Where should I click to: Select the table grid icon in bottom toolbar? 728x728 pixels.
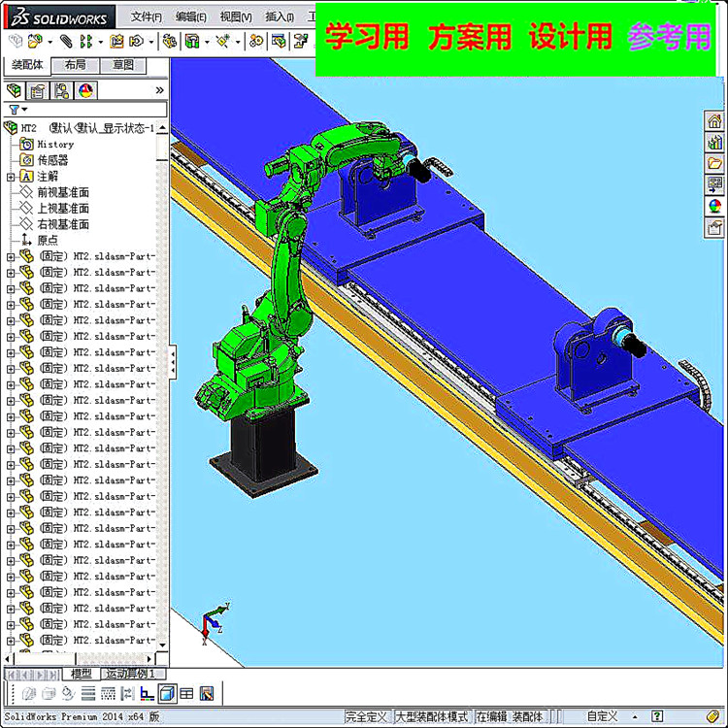pyautogui.click(x=186, y=694)
